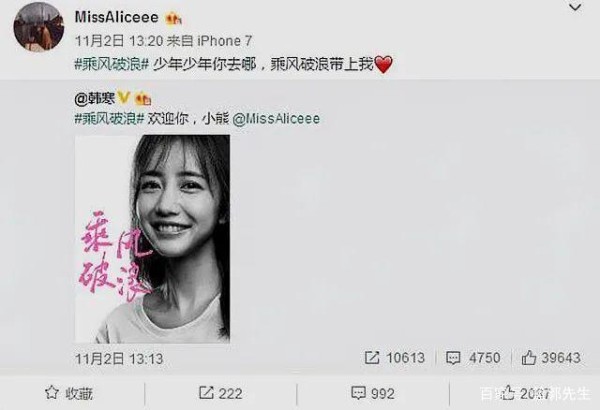Click the repost icon showing 10613

[x=394, y=358]
